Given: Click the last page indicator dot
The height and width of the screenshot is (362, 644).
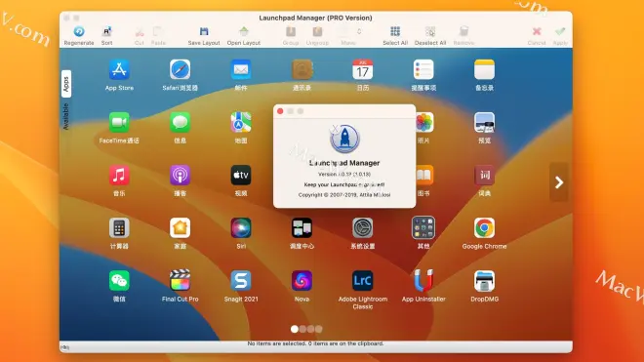Looking at the screenshot, I should pos(319,329).
